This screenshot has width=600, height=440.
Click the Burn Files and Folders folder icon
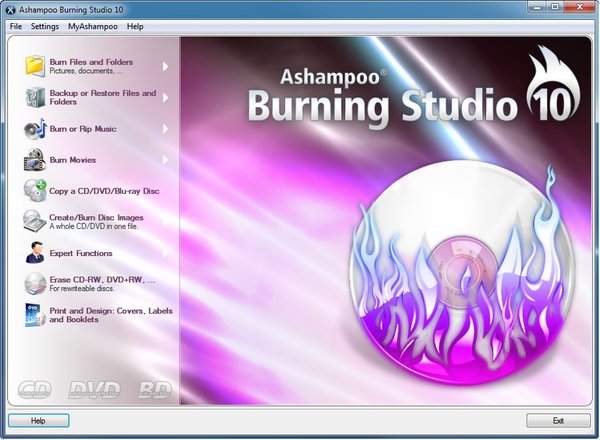coord(34,66)
